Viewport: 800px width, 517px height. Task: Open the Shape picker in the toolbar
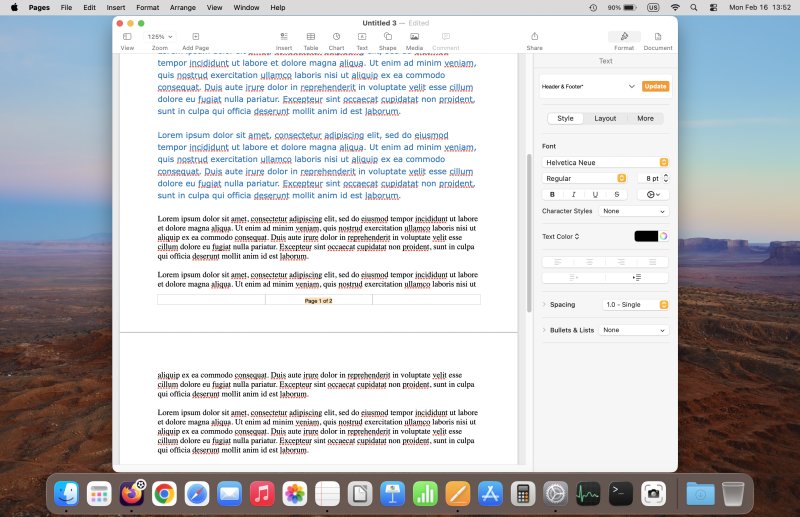tap(387, 37)
